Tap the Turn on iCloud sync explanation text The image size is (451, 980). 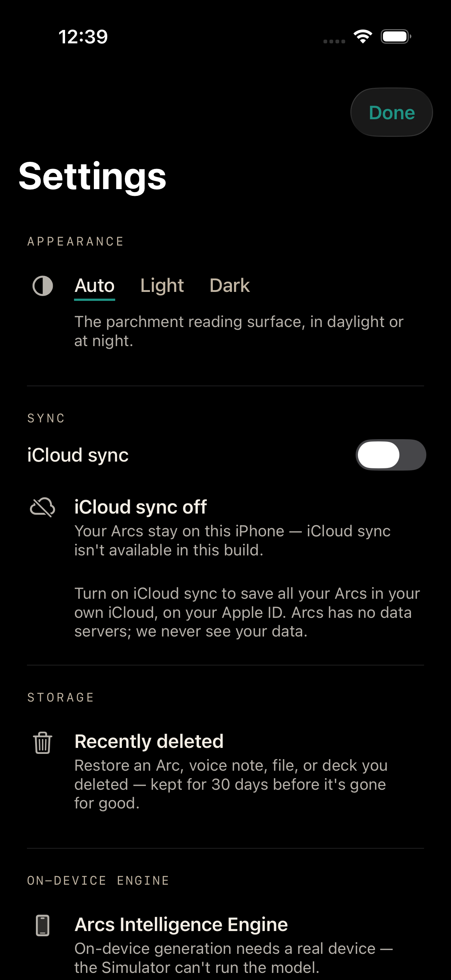click(247, 613)
